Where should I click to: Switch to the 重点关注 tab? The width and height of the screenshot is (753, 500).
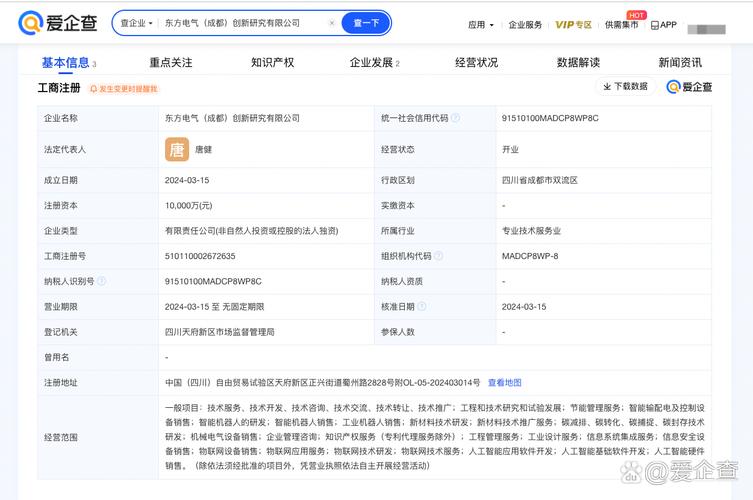171,62
